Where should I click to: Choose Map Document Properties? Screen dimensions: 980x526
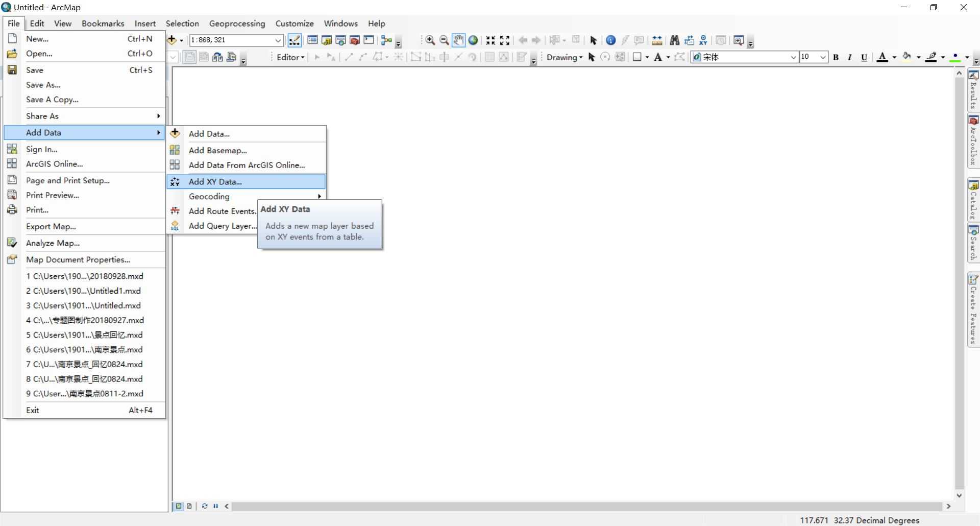pyautogui.click(x=84, y=259)
